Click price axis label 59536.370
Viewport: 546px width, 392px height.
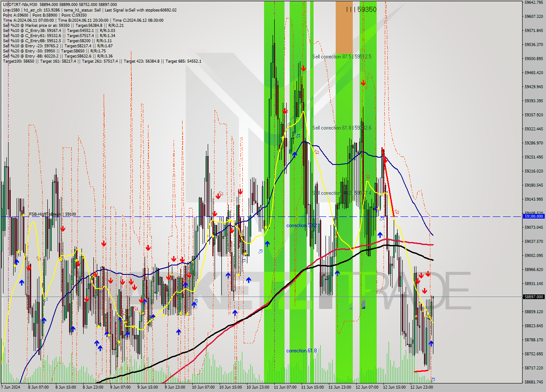point(534,44)
